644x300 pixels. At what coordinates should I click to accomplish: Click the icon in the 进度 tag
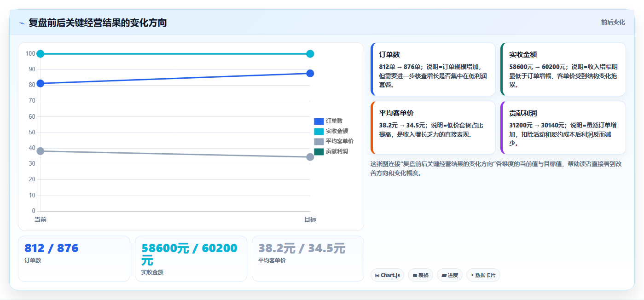pos(444,276)
